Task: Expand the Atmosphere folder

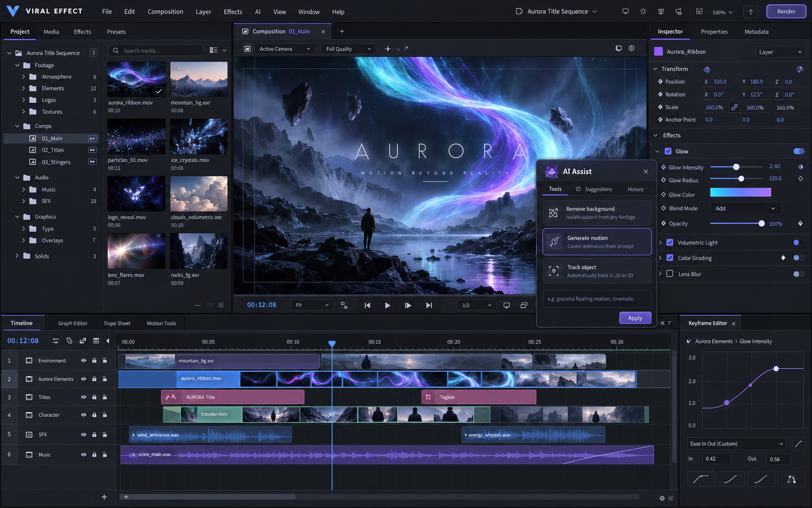Action: pos(24,77)
